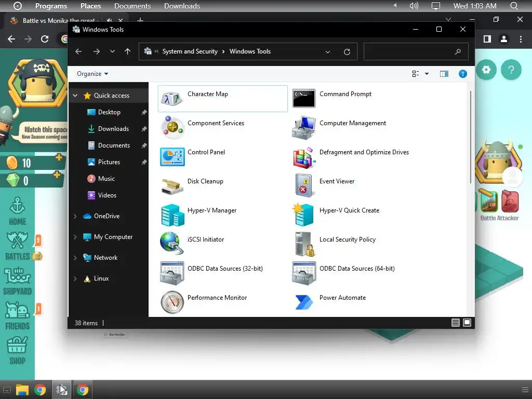
Task: Open the Documents menu in top bar
Action: (x=132, y=6)
